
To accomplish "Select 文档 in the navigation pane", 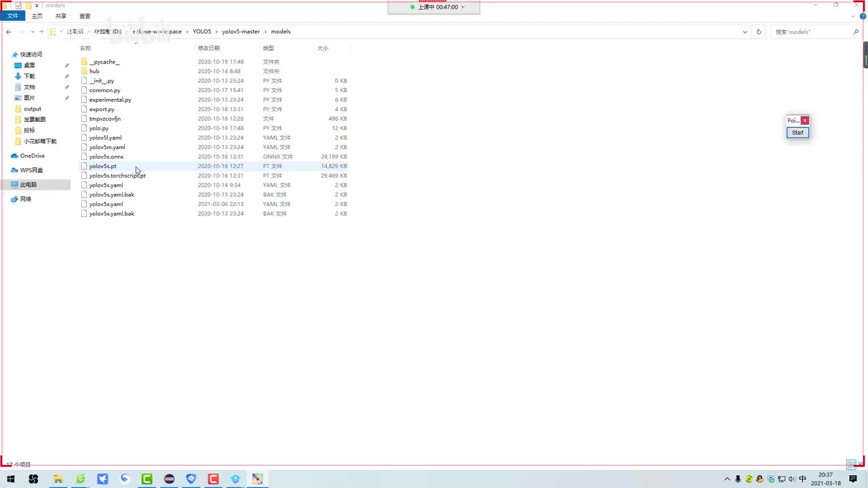I will click(x=29, y=87).
